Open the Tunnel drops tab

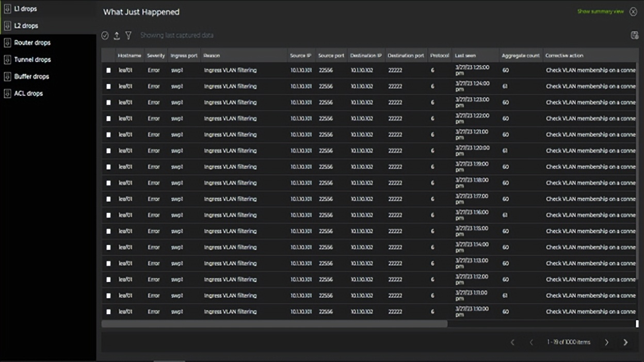pos(32,60)
